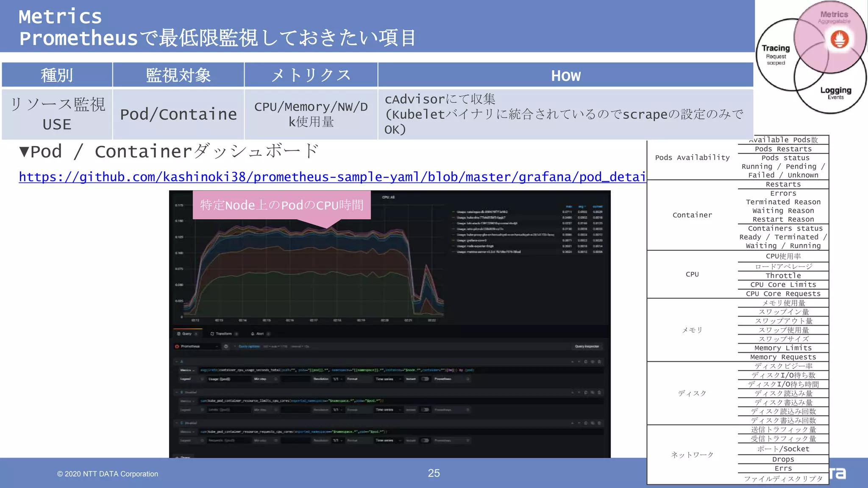The width and height of the screenshot is (868, 488).
Task: Click the 'Drops' table cell
Action: pyautogui.click(x=783, y=459)
